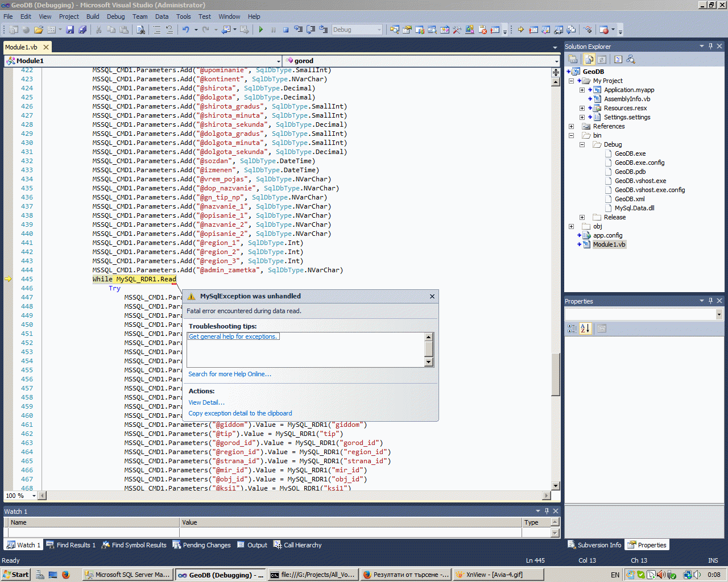Open the Debug menu
Screen dimensions: 728x582
click(115, 16)
